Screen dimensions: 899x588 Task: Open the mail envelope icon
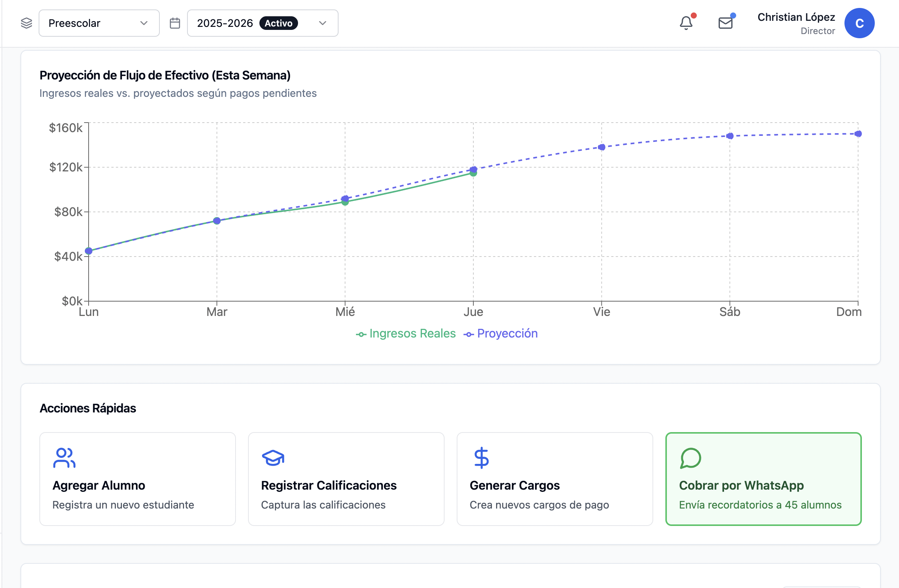click(x=725, y=23)
